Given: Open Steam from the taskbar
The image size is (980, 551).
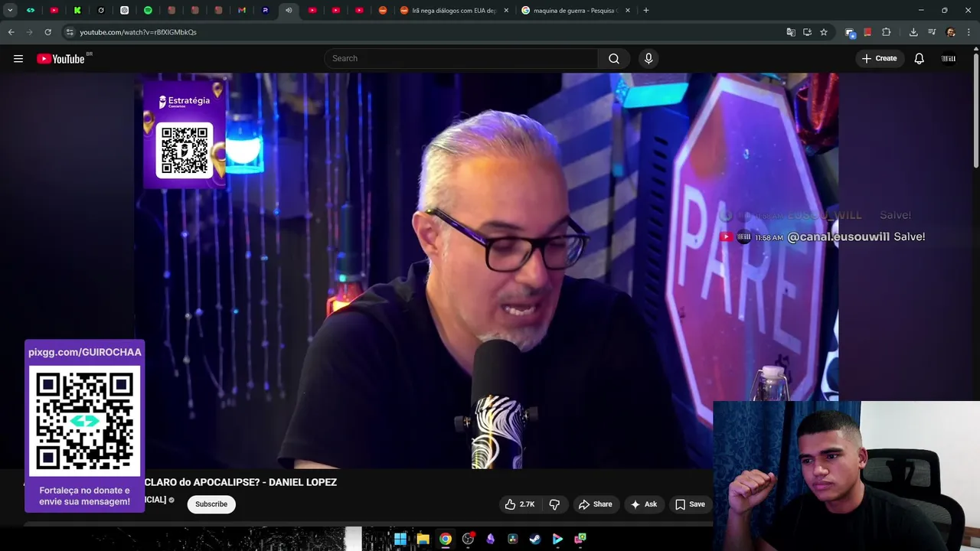Looking at the screenshot, I should click(x=535, y=539).
